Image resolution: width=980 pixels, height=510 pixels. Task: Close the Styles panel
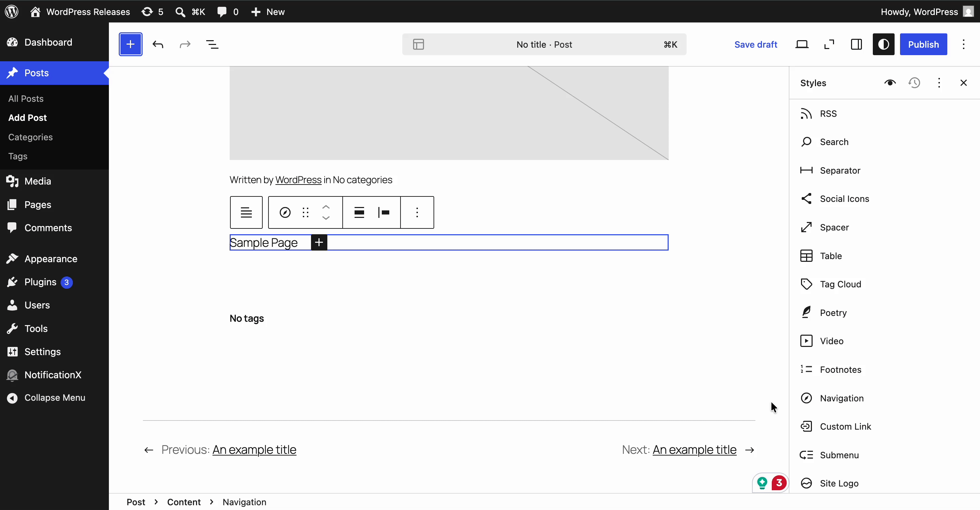[964, 83]
